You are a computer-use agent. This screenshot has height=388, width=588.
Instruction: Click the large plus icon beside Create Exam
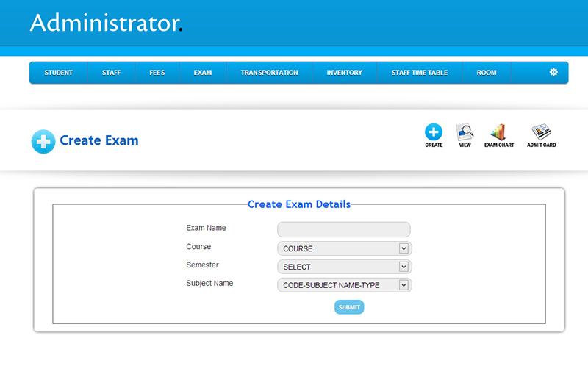[x=43, y=141]
